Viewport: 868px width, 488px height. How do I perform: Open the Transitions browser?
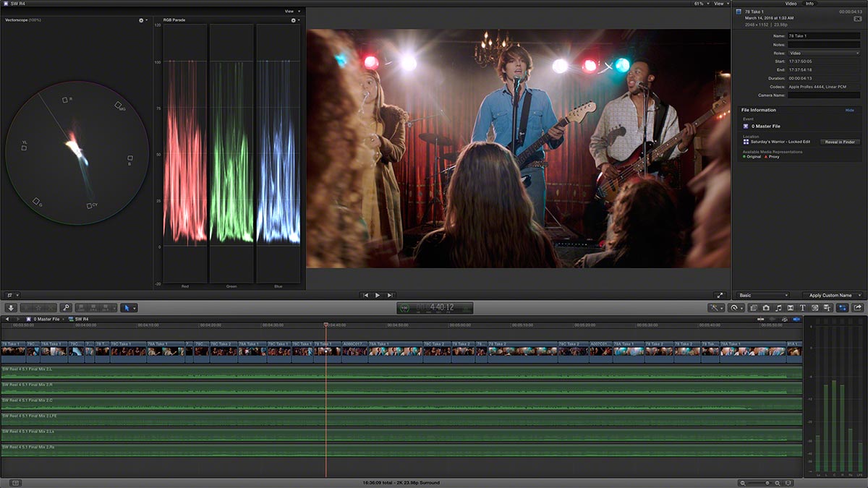pyautogui.click(x=791, y=308)
